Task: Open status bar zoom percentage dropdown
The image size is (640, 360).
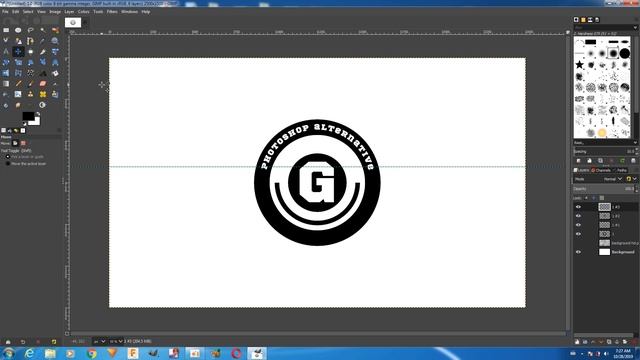Action: [x=116, y=342]
